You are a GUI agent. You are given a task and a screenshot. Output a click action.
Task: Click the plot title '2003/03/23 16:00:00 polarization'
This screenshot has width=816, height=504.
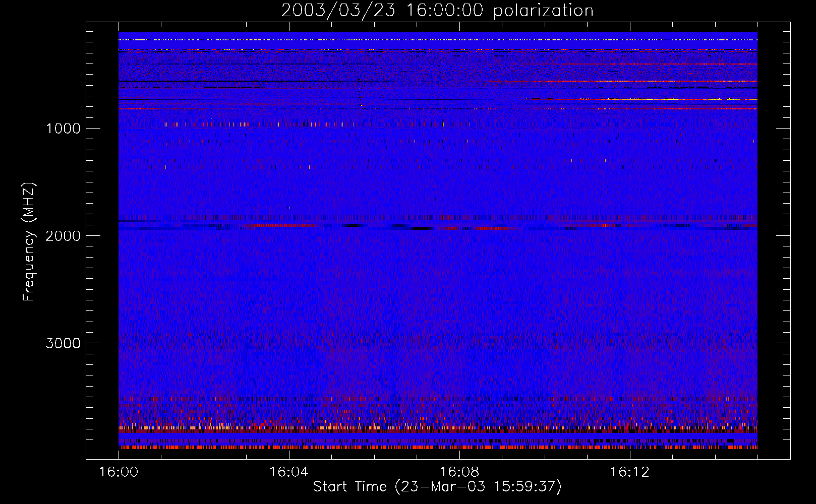(437, 11)
